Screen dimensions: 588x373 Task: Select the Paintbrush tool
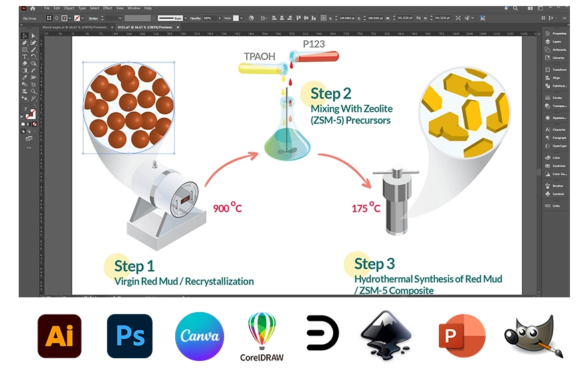click(x=33, y=50)
